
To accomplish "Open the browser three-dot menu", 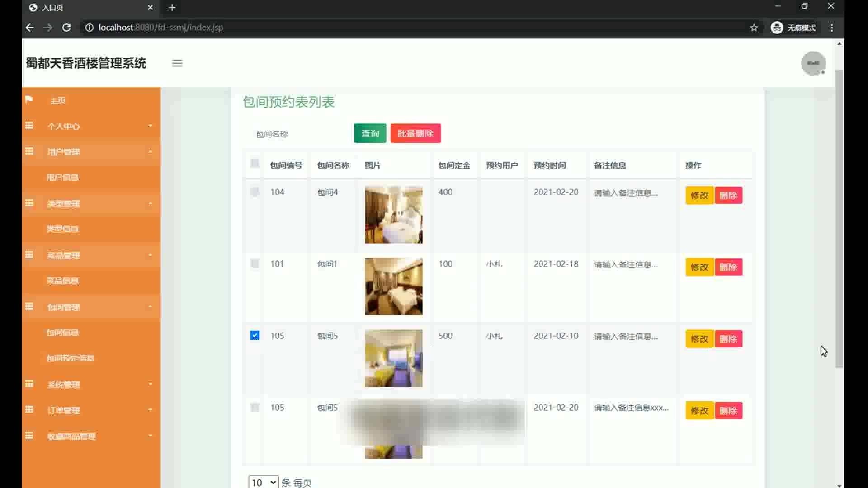I will 832,28.
